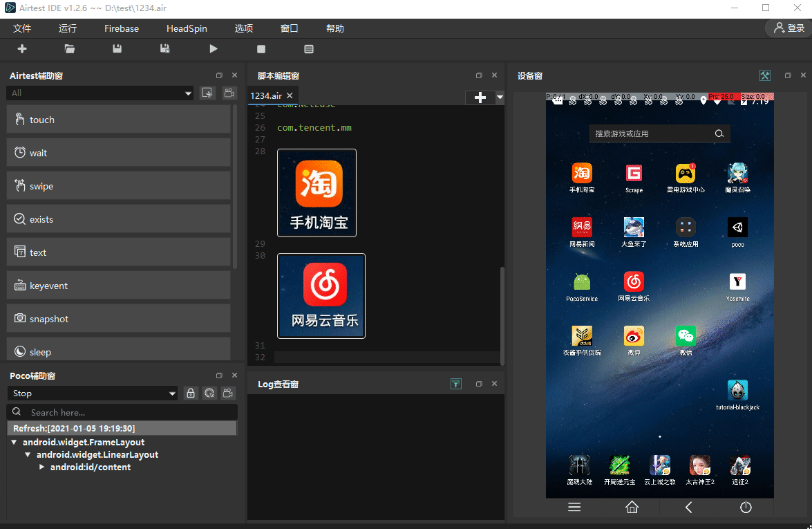
Task: Collapse android.widget.LinearLayout tree node
Action: (28, 455)
